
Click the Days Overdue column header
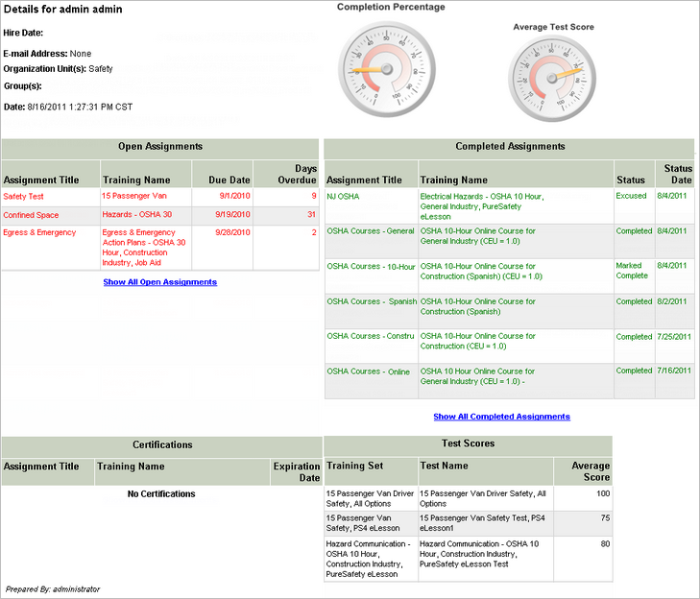(x=298, y=174)
